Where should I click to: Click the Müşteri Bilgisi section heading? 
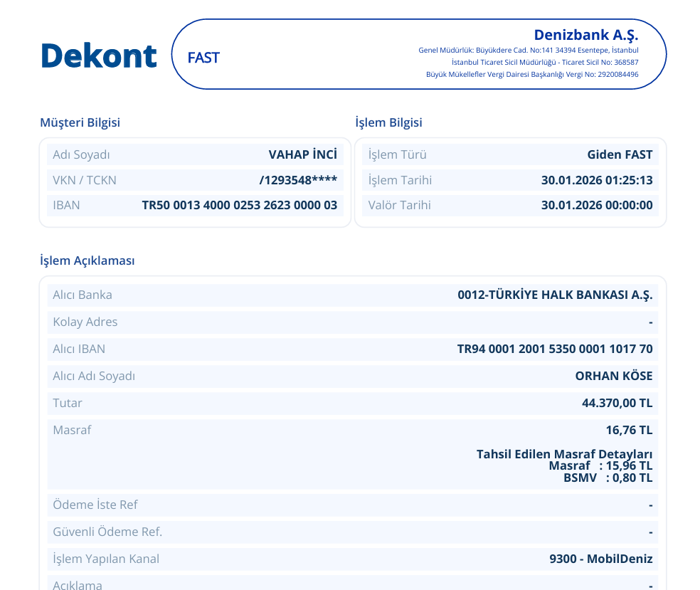tap(80, 122)
